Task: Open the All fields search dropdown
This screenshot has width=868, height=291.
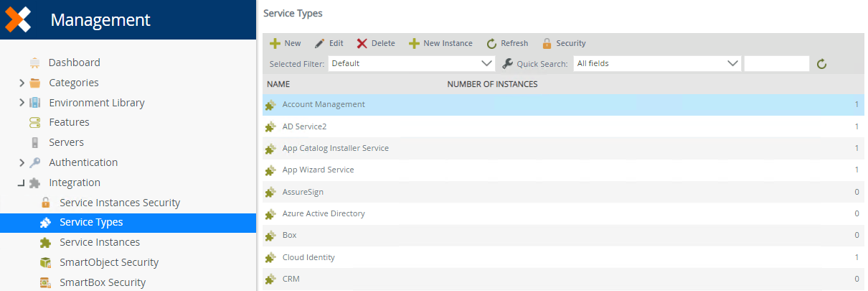Action: pyautogui.click(x=656, y=63)
